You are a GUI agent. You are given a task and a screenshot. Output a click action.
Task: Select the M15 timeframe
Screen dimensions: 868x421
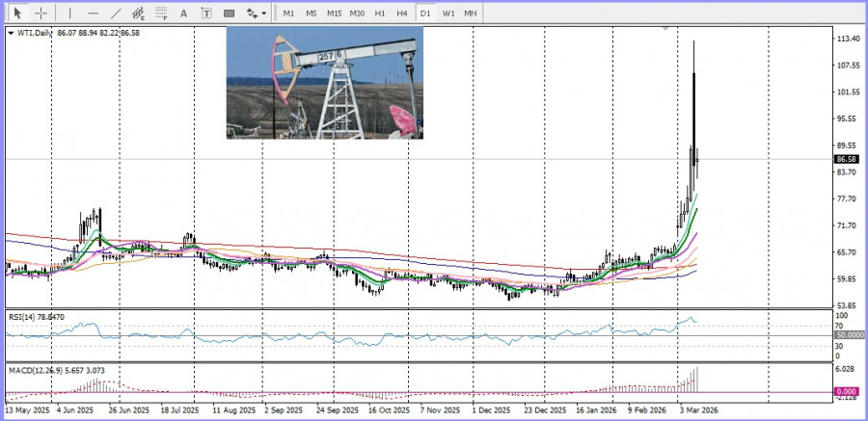pos(334,13)
